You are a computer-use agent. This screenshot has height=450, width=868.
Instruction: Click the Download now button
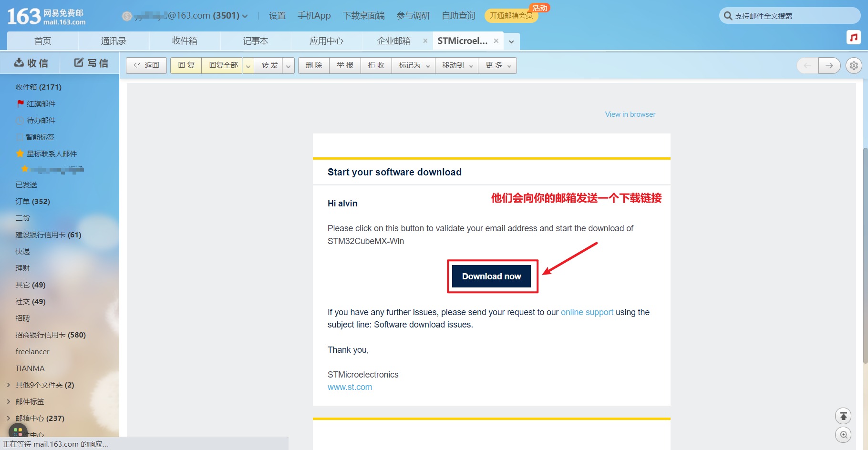[x=491, y=276]
